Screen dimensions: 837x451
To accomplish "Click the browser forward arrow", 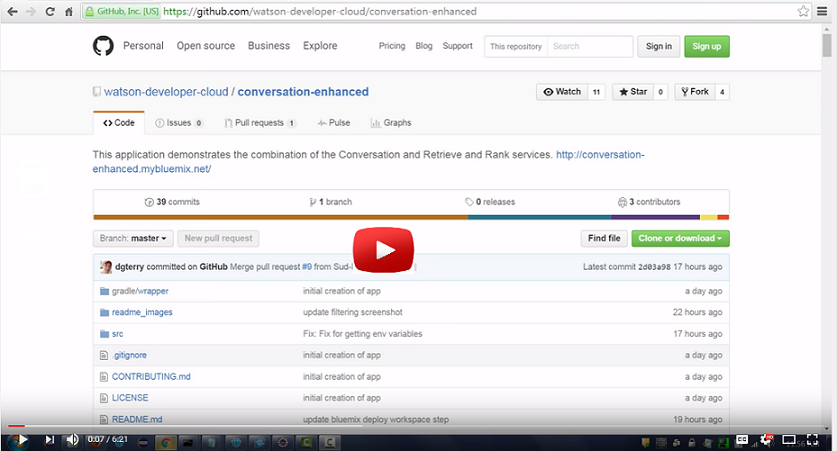I will point(30,11).
